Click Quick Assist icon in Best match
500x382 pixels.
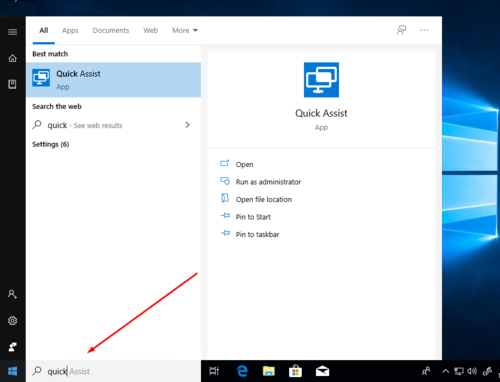click(41, 78)
